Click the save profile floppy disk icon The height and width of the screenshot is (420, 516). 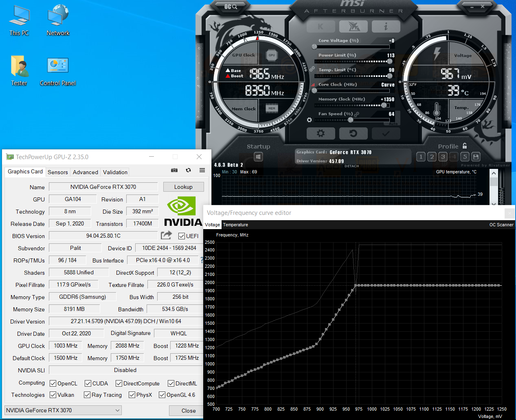pyautogui.click(x=476, y=157)
